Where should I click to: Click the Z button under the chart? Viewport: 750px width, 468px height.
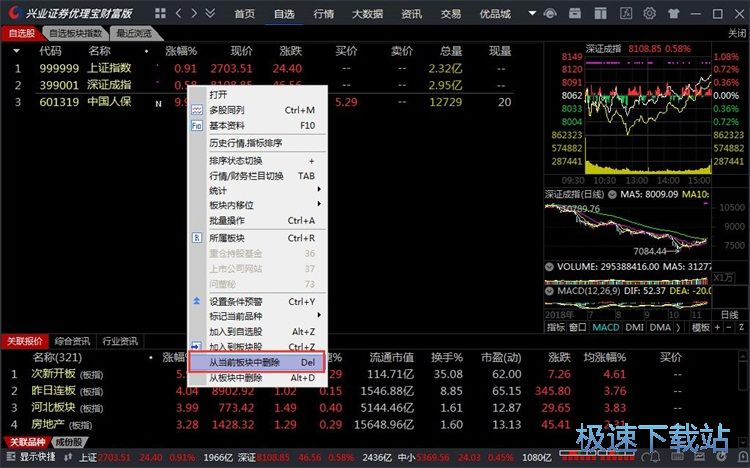[x=741, y=327]
